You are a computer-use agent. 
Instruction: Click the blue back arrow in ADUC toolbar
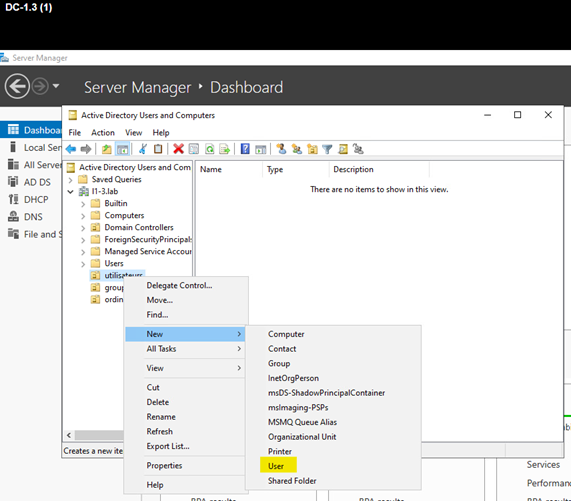(x=71, y=149)
